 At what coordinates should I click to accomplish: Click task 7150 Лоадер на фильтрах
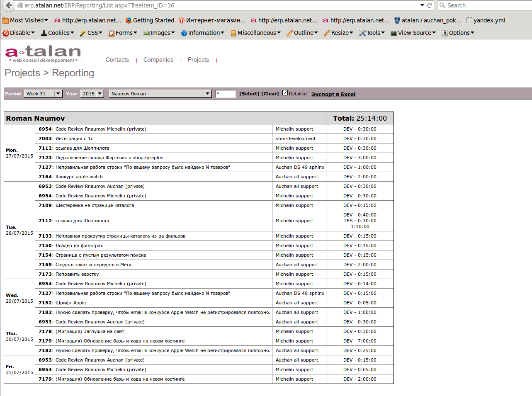tap(71, 245)
